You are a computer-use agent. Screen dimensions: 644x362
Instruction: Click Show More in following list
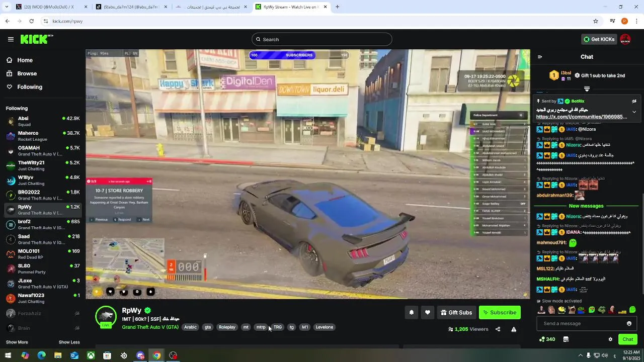[17, 342]
